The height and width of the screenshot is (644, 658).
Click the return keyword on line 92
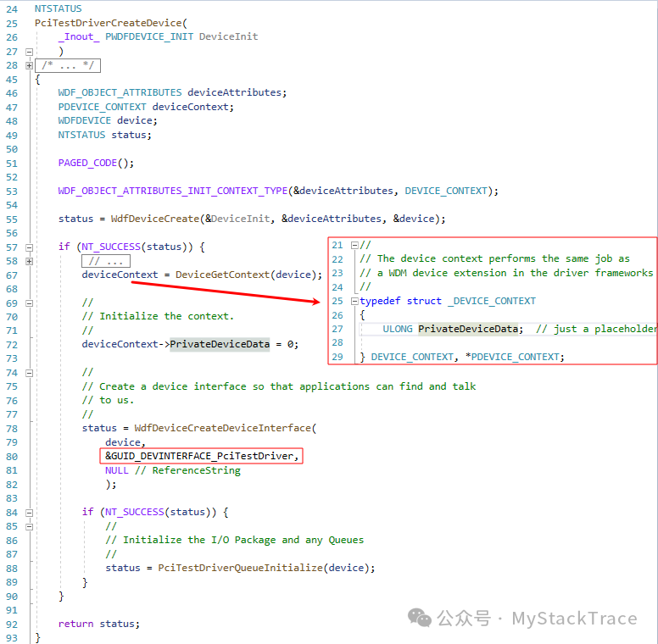point(76,624)
